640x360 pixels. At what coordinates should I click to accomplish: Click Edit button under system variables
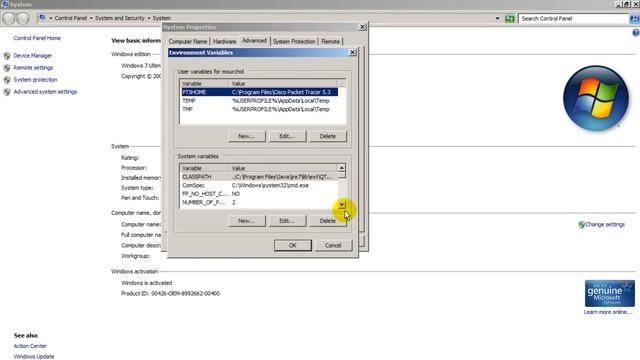(287, 221)
